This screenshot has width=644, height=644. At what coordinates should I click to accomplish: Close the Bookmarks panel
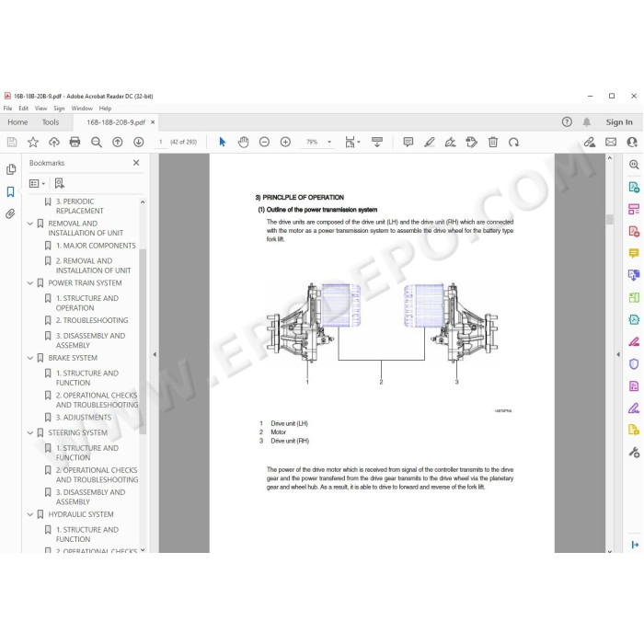tap(136, 163)
